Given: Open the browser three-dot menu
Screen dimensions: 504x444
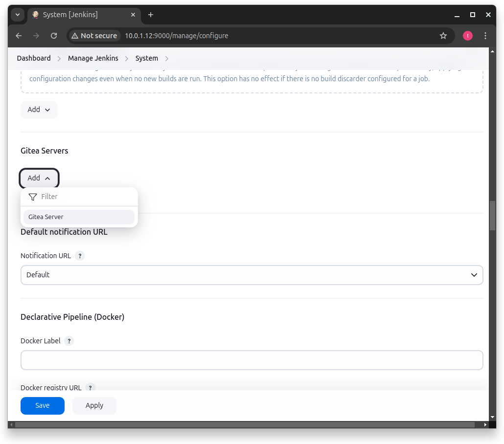Looking at the screenshot, I should tap(485, 35).
